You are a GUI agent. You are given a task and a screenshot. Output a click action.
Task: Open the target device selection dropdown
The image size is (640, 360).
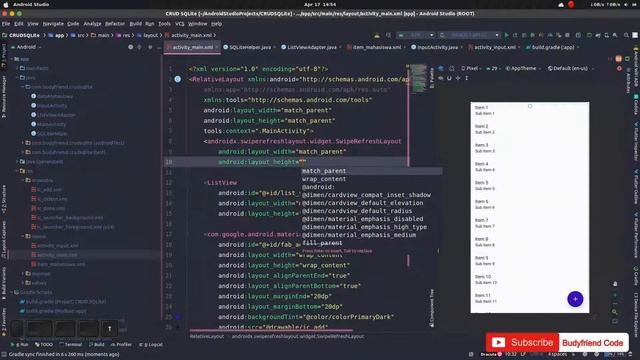click(x=470, y=36)
